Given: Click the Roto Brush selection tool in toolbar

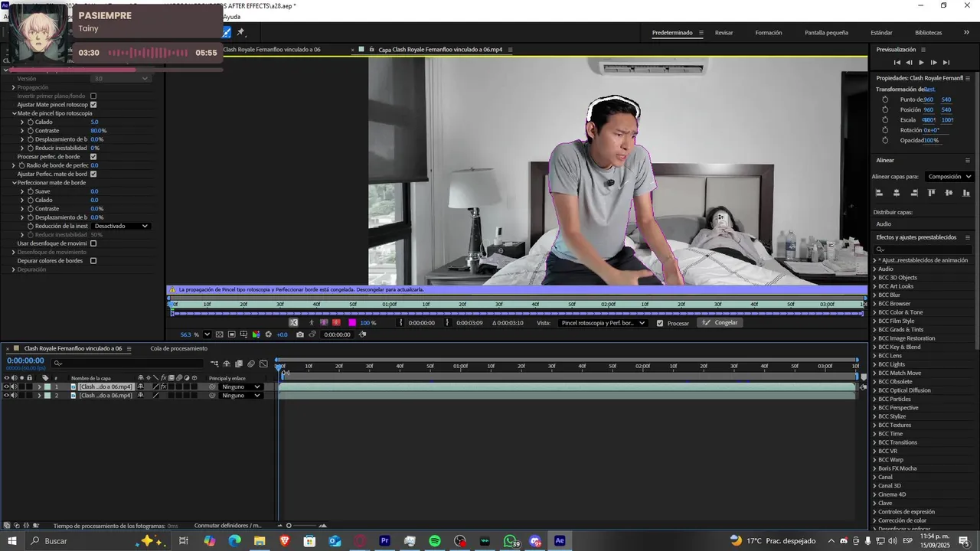Looking at the screenshot, I should click(227, 32).
